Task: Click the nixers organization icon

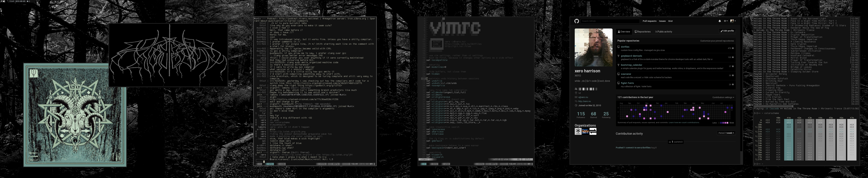Action: click(578, 131)
